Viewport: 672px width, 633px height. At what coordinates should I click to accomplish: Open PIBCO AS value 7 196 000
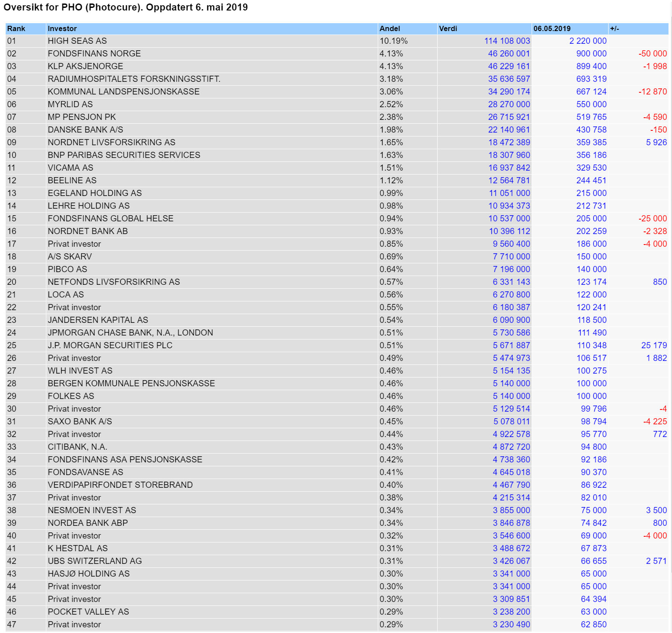point(511,269)
